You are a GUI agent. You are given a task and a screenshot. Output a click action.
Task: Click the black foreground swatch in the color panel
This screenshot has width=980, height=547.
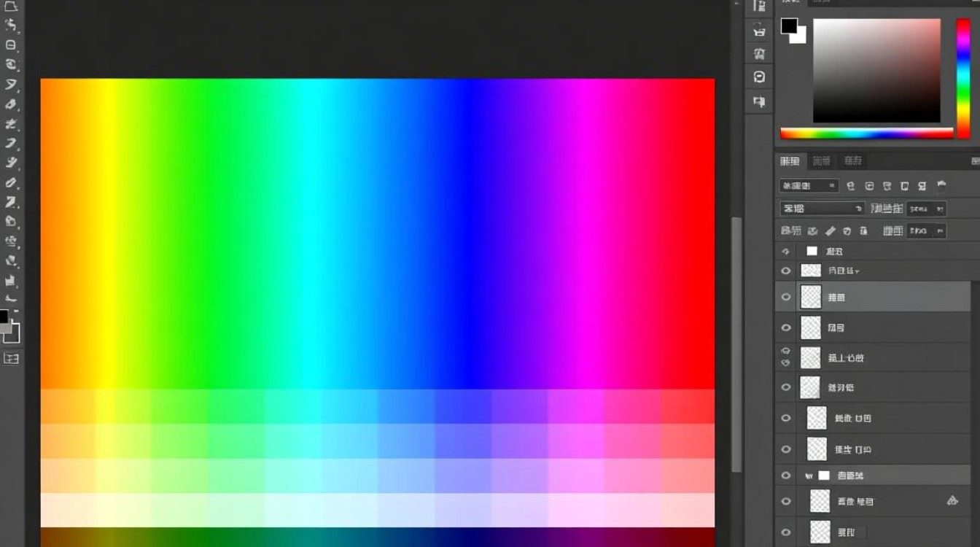pos(789,26)
